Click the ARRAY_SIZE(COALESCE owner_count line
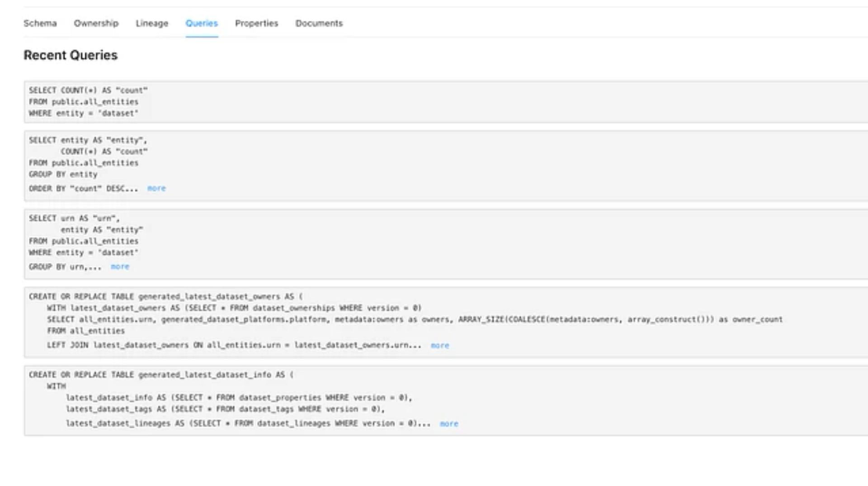This screenshot has width=868, height=486. click(x=415, y=319)
